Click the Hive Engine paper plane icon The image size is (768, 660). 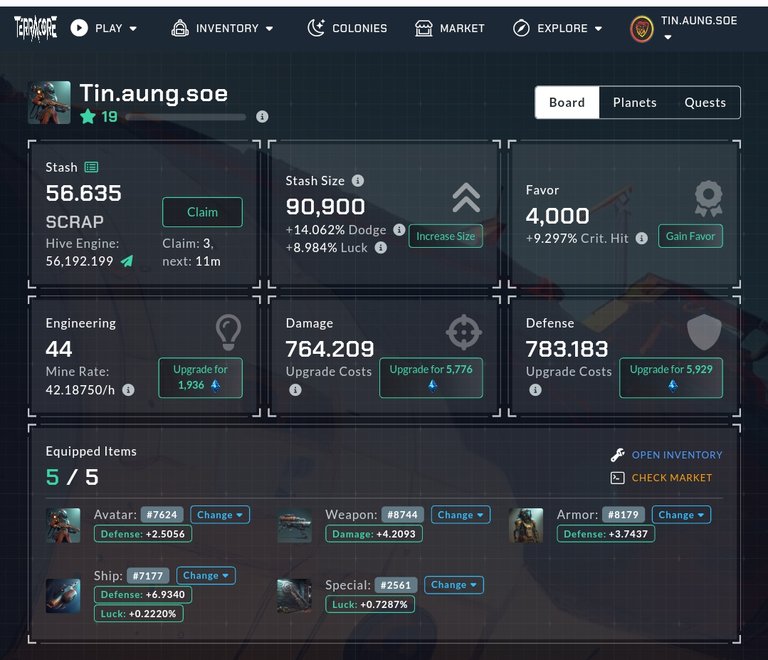pos(127,261)
